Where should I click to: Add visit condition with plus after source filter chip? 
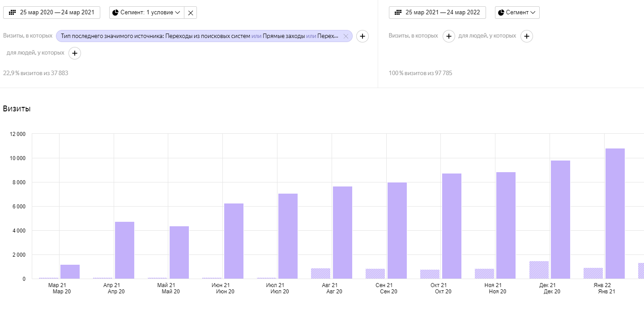tap(363, 36)
